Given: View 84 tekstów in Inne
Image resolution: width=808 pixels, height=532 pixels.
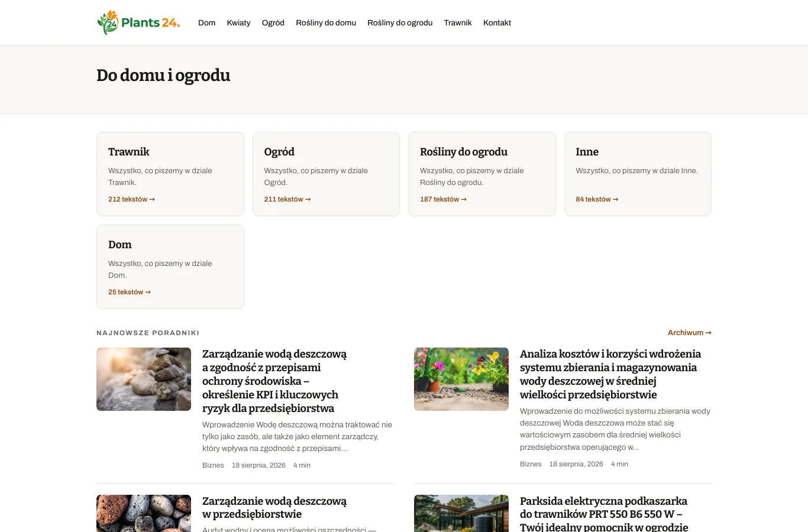Looking at the screenshot, I should [597, 199].
